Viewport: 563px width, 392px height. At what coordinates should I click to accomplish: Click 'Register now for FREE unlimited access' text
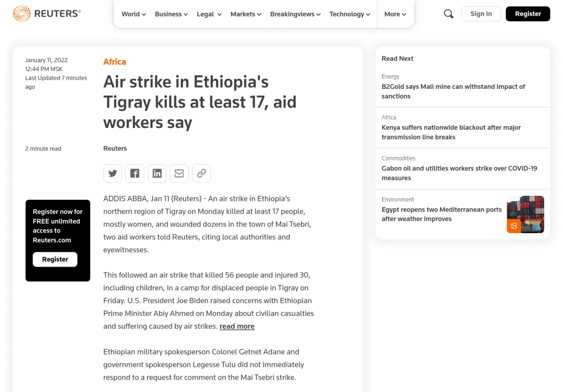pyautogui.click(x=58, y=226)
